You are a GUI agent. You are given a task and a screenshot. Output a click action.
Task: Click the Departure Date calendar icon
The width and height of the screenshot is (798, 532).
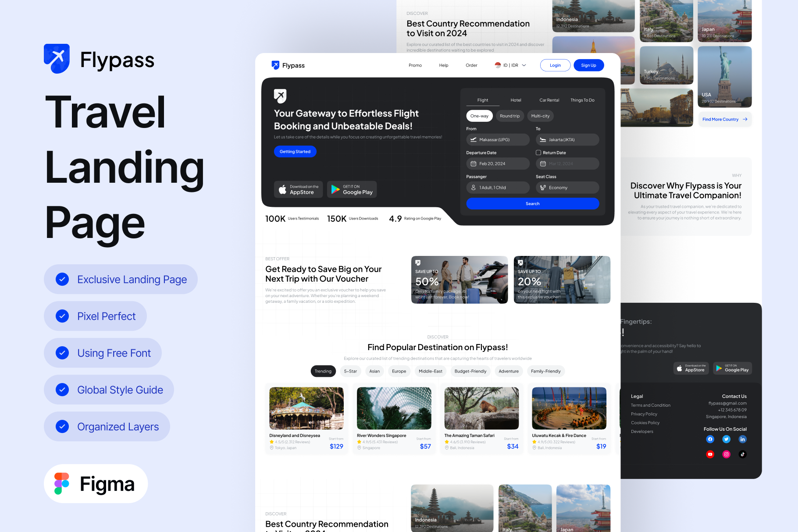point(474,164)
